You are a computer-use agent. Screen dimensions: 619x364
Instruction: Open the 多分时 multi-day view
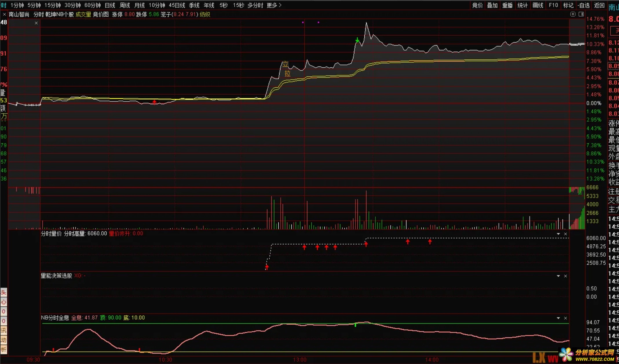[255, 5]
